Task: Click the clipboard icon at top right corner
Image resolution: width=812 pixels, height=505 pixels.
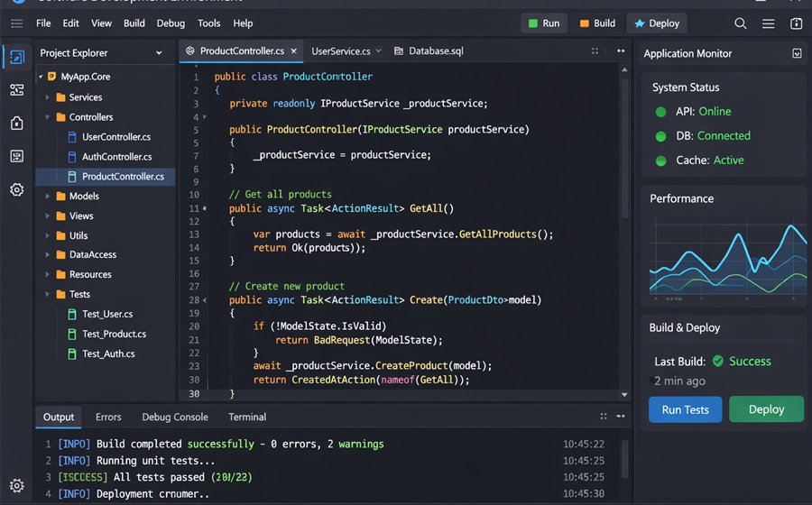Action: click(x=797, y=23)
